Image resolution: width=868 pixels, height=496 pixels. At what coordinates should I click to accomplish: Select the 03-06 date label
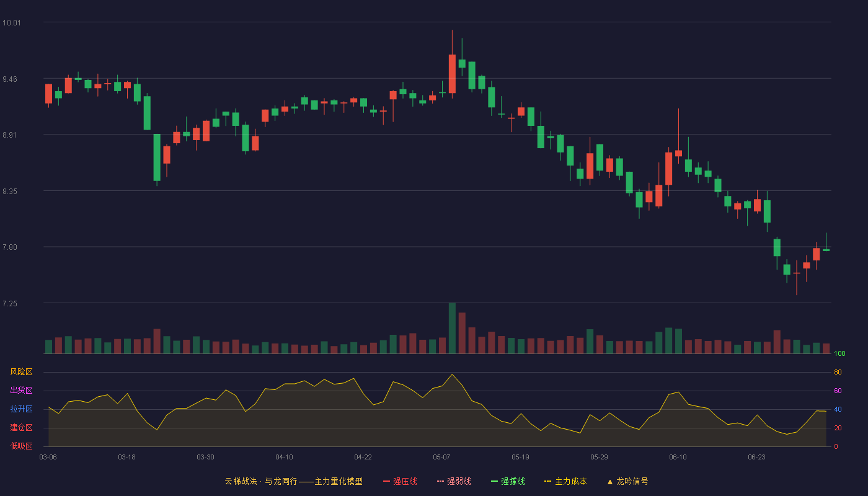coord(48,457)
